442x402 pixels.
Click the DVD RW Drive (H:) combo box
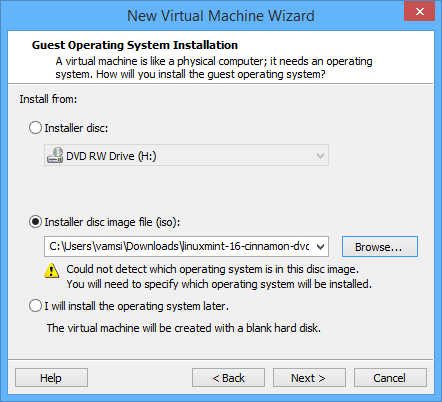[x=186, y=155]
